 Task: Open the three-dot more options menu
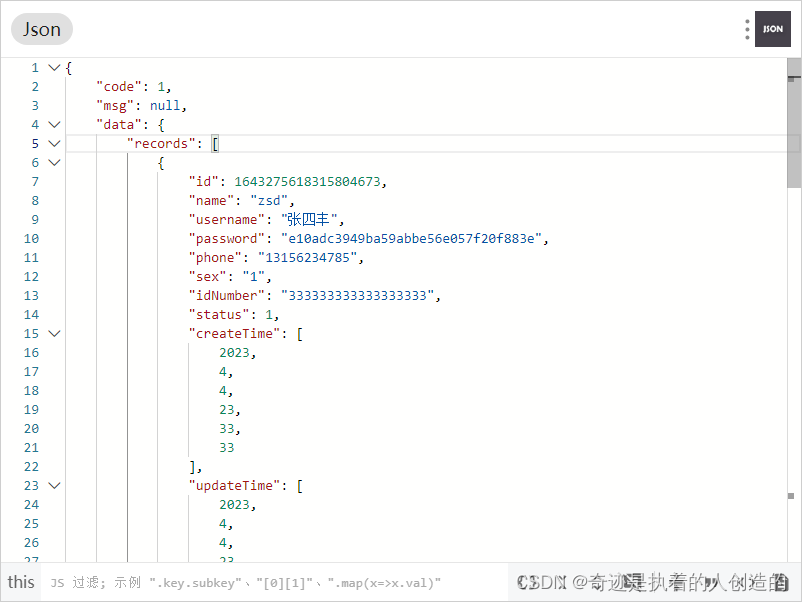coord(747,29)
